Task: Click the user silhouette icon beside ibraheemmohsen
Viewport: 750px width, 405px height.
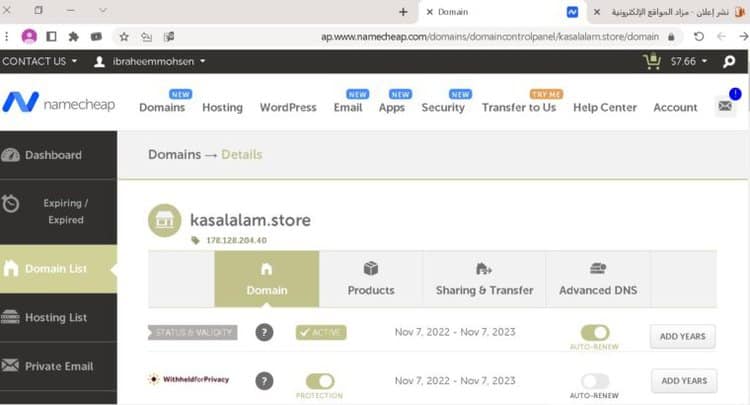Action: pos(99,61)
